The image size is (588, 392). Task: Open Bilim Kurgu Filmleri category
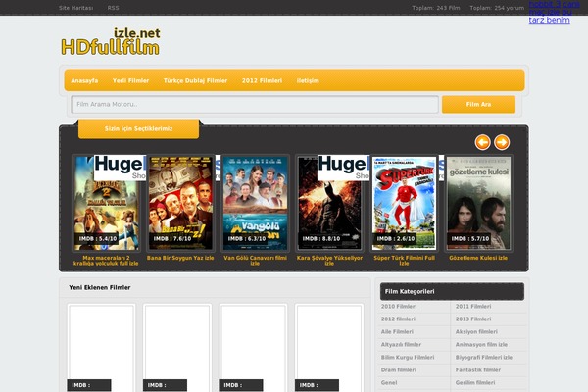(408, 358)
